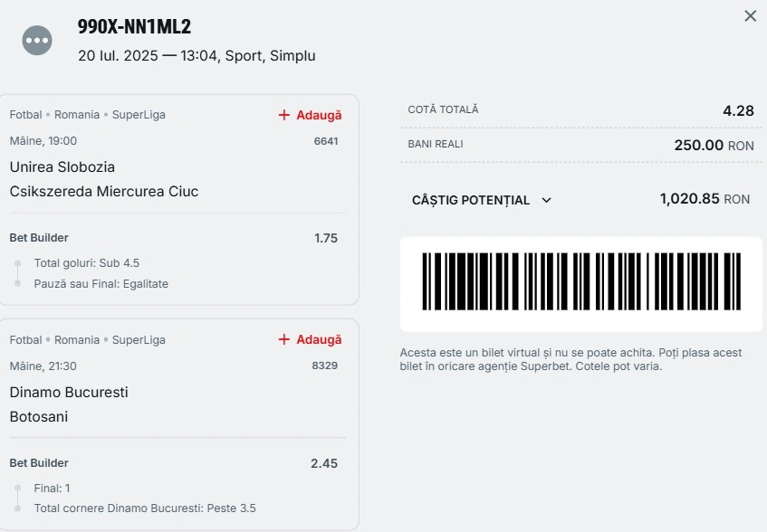Click plus icon beside Adaugă for Dinamo Bucuresti
The image size is (767, 532).
click(x=284, y=339)
